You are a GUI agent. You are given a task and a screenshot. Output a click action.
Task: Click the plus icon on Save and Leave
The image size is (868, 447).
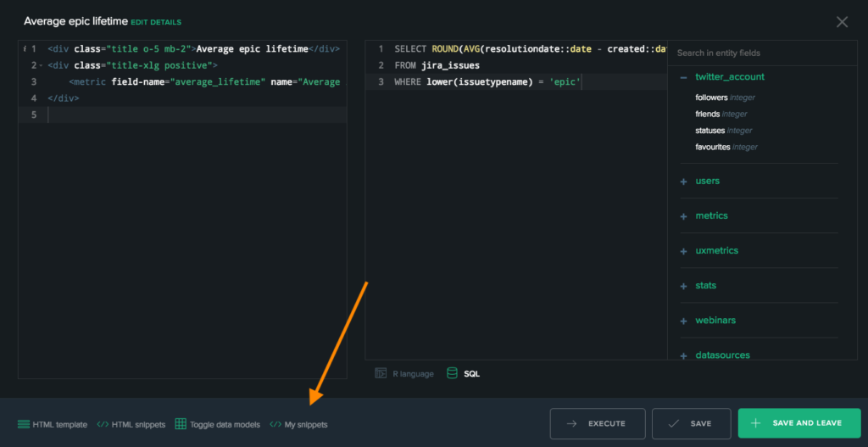pyautogui.click(x=755, y=423)
